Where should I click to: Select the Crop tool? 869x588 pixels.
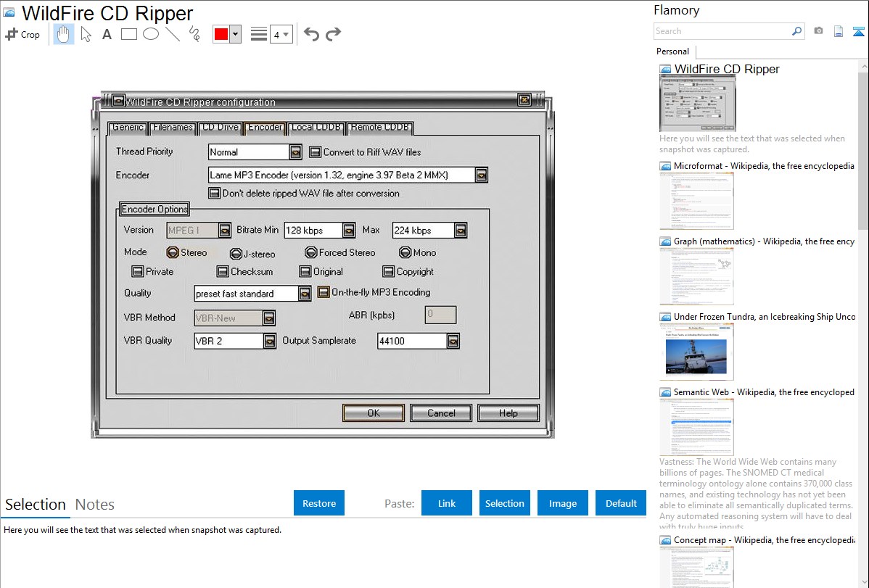click(x=22, y=34)
